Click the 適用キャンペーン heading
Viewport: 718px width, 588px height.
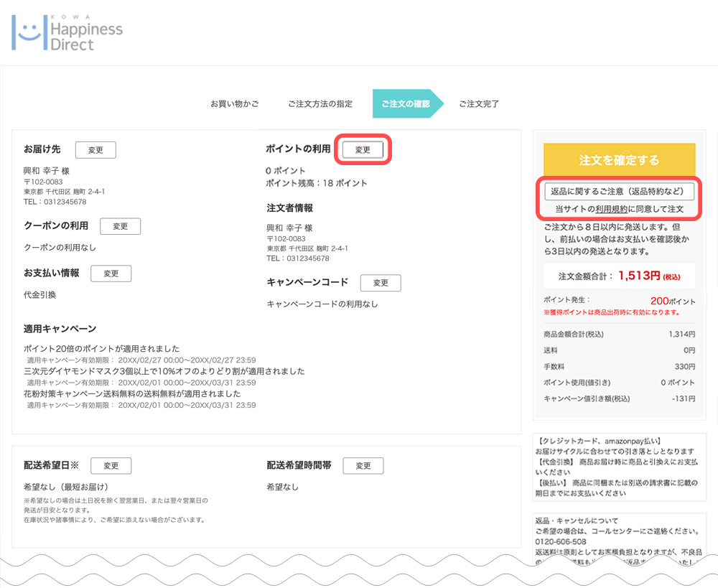pyautogui.click(x=60, y=329)
